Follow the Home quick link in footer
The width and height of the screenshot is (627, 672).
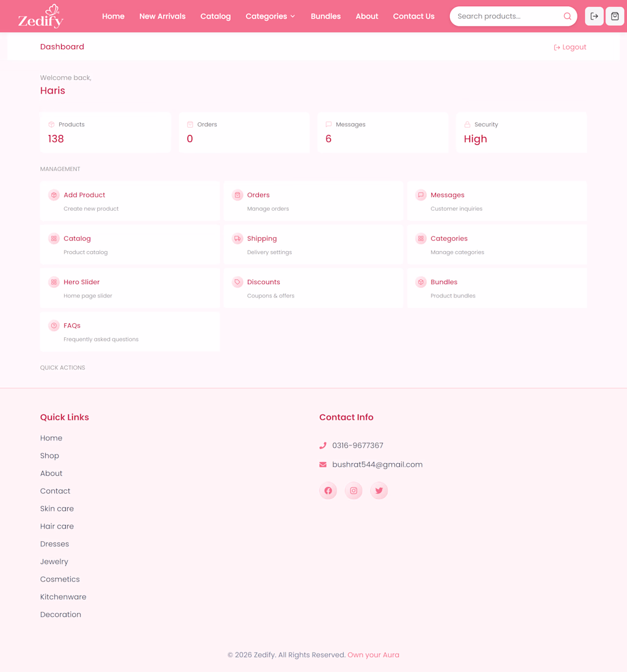coord(51,438)
